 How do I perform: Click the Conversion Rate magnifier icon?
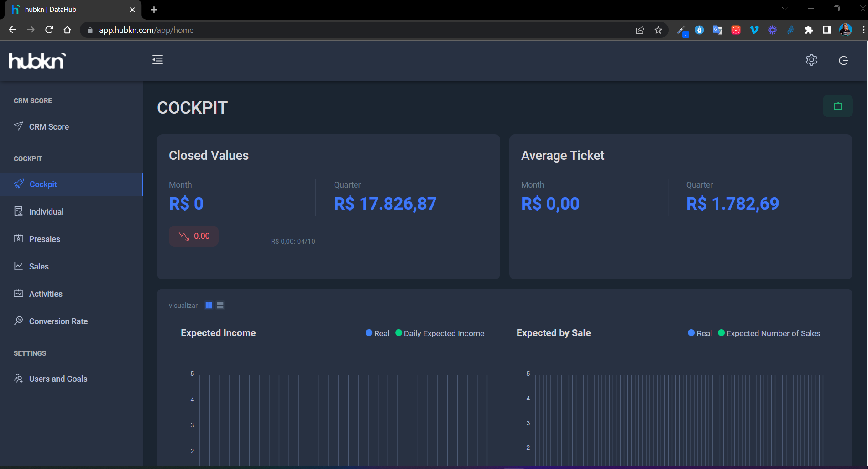coord(18,321)
